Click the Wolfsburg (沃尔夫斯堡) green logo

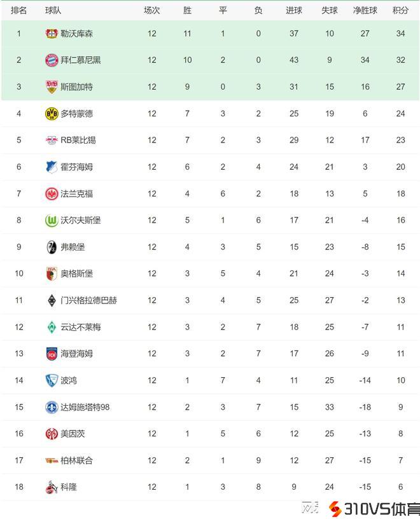[52, 220]
